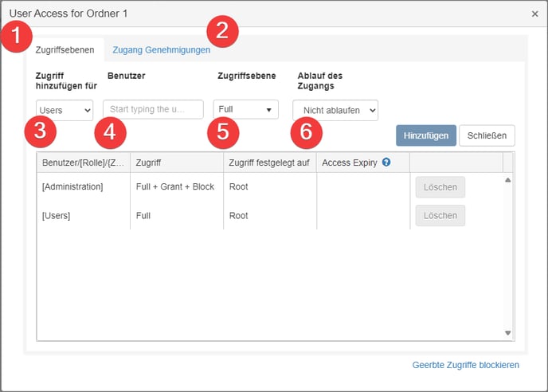Close the User Access dialog with X

pos(534,14)
